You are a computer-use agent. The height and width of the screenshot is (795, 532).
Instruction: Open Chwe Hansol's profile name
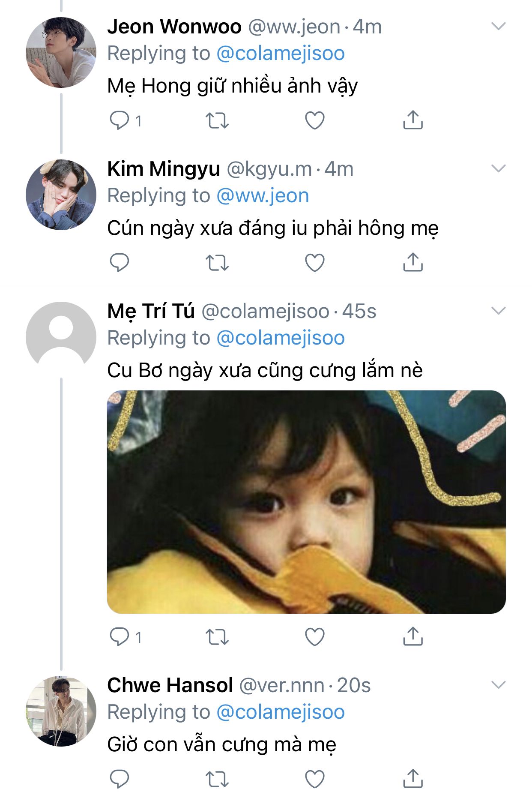click(x=170, y=685)
